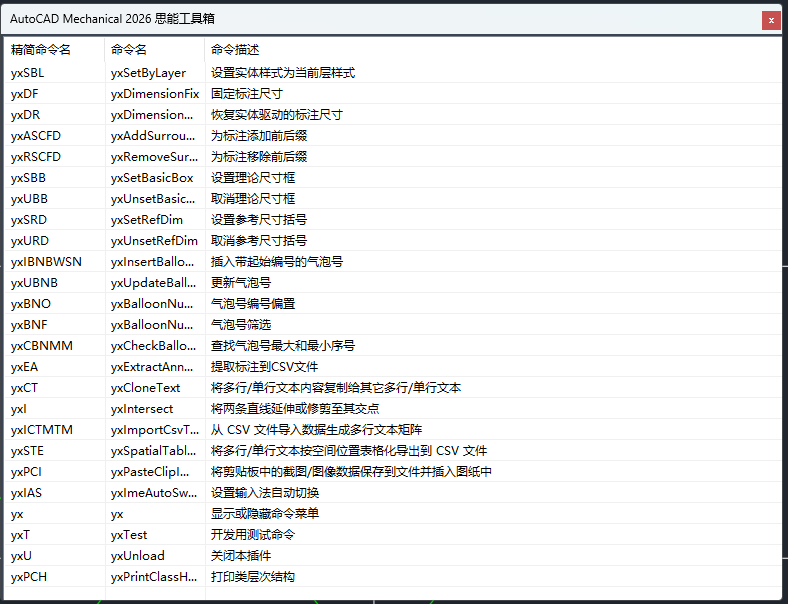This screenshot has height=604, width=788.
Task: Select the yxCBNMM command
Action: point(42,346)
